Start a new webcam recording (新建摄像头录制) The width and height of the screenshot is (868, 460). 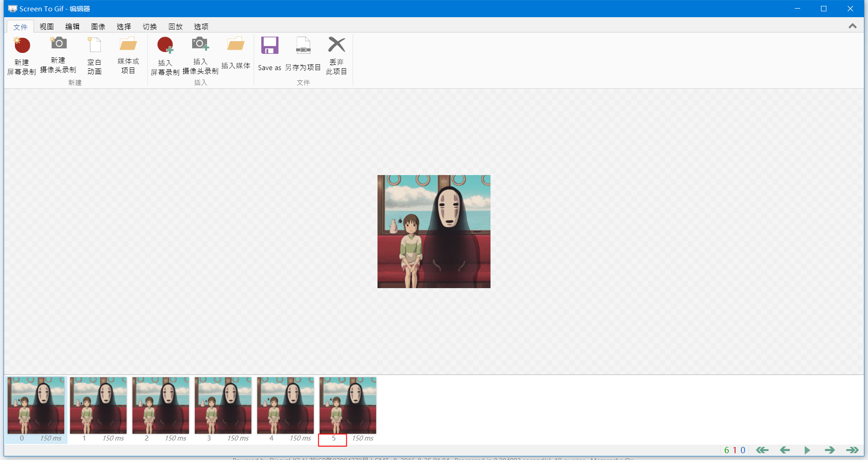(x=58, y=55)
